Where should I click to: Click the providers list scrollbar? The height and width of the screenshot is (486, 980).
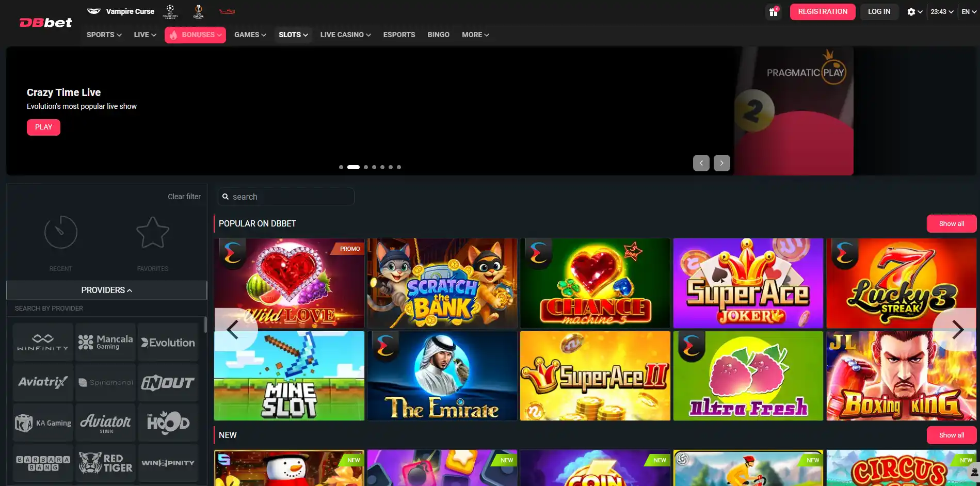[x=205, y=325]
